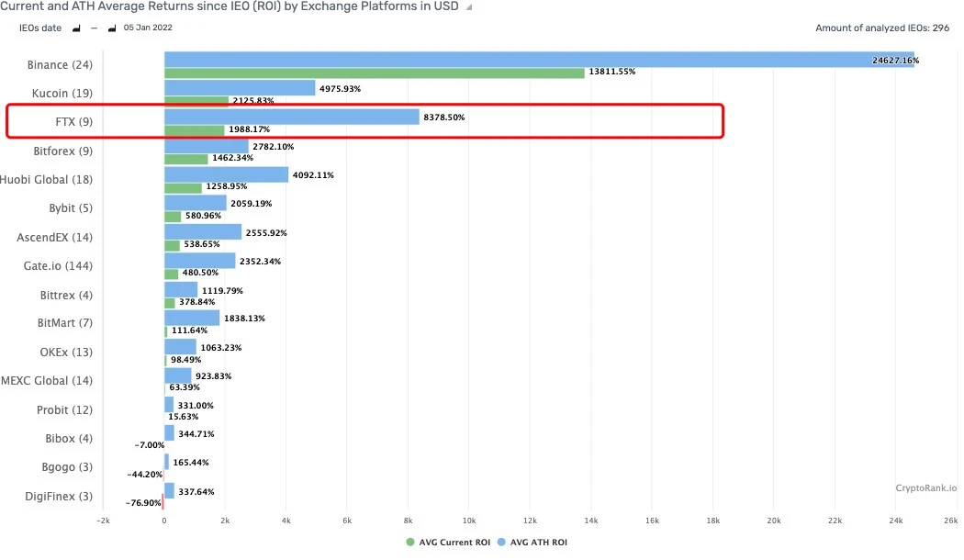Image resolution: width=964 pixels, height=560 pixels.
Task: Expand the dropdown arrow beside the chart title
Action: pos(470,7)
